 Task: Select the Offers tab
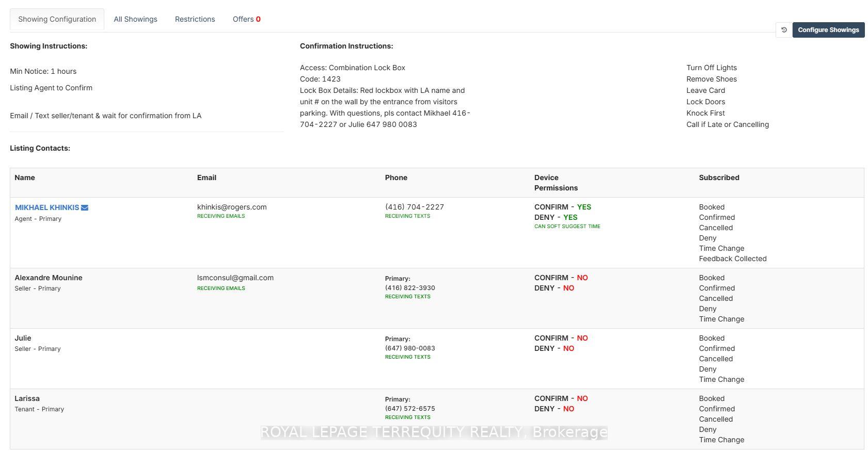[246, 19]
